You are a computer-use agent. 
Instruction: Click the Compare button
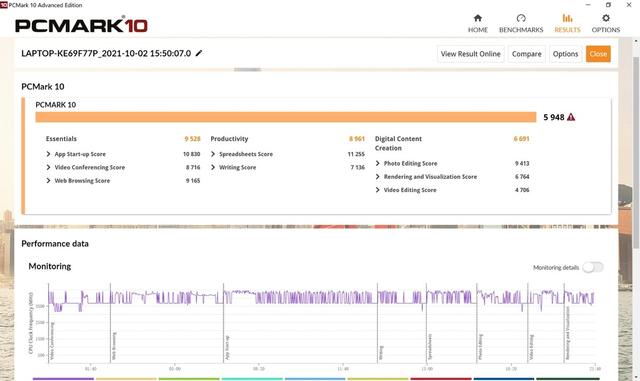coord(527,54)
